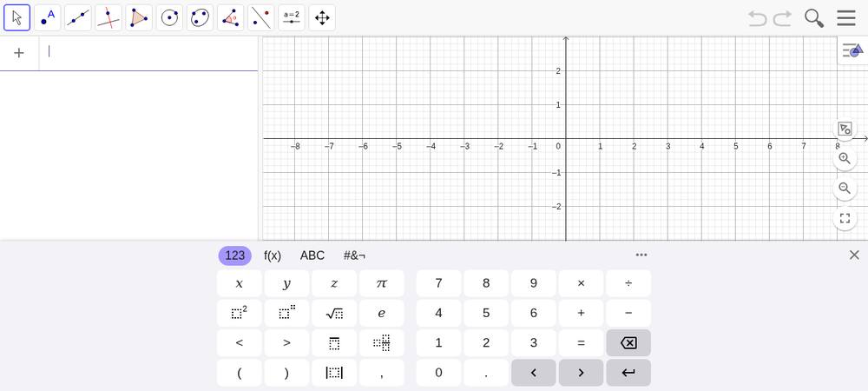Tap the number 8 key

(486, 283)
